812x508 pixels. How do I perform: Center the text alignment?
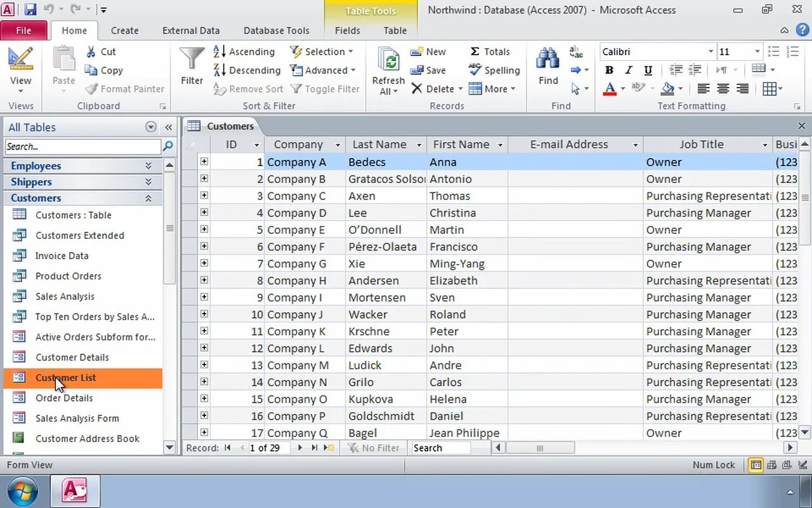tap(723, 89)
